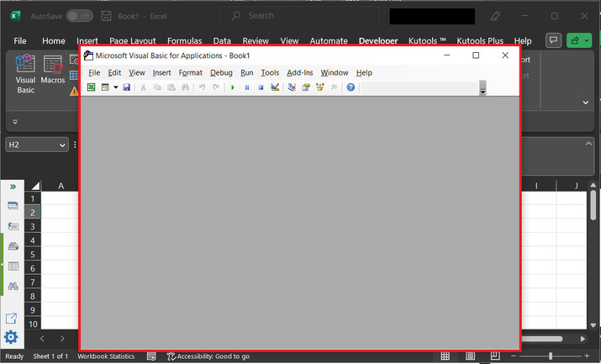The image size is (601, 364).
Task: Open File menu in VBA editor
Action: click(94, 73)
